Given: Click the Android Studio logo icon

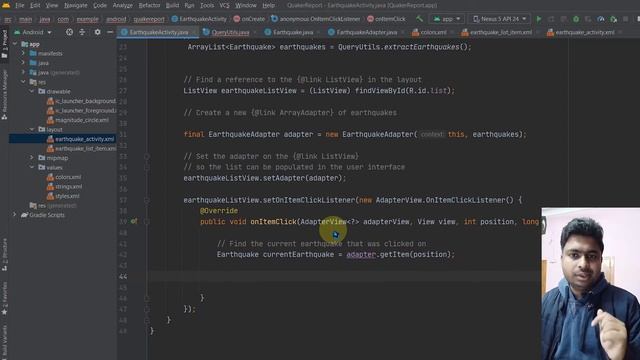Looking at the screenshot, I should pyautogui.click(x=6, y=5).
